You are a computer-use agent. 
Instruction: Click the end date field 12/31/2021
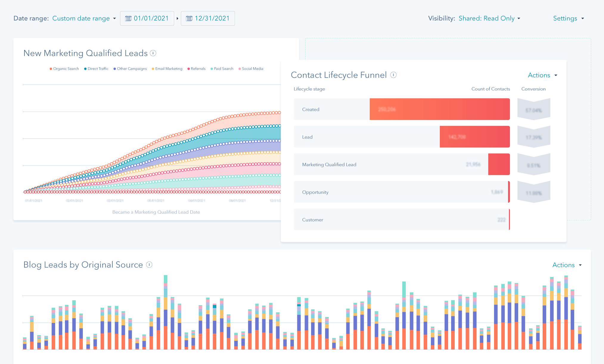pyautogui.click(x=208, y=18)
